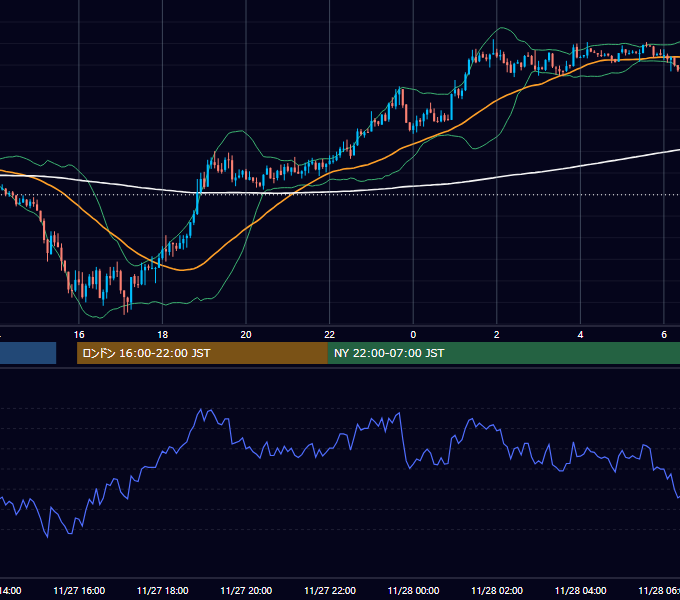Click the 11/28 00:00 date label
Screen dimensions: 680x600
(x=413, y=590)
